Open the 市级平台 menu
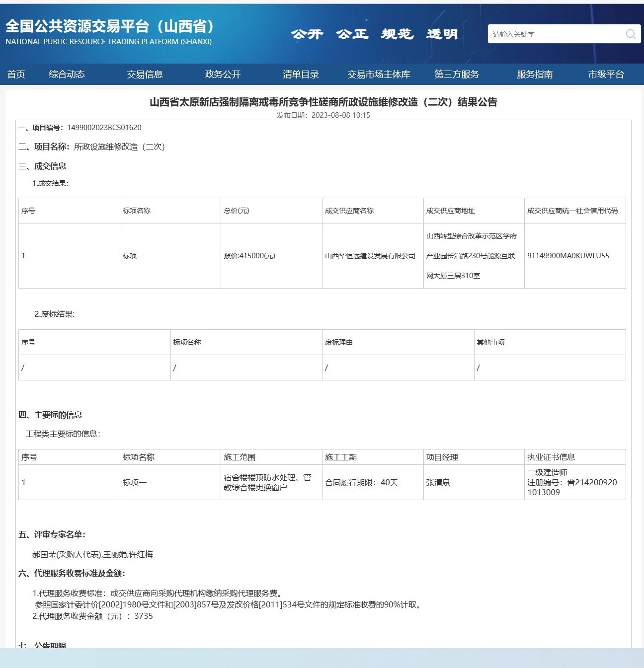The width and height of the screenshot is (644, 668). click(x=606, y=74)
